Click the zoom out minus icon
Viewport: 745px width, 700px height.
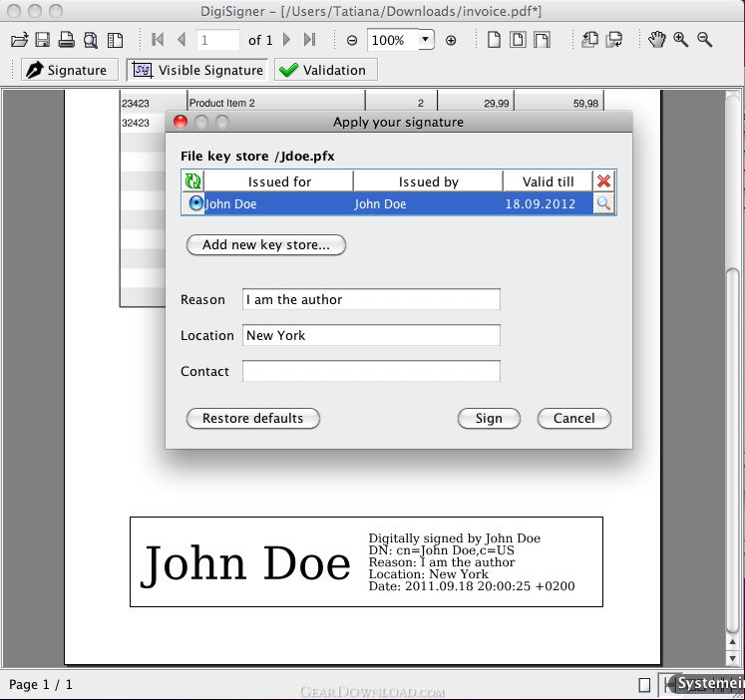pyautogui.click(x=352, y=40)
